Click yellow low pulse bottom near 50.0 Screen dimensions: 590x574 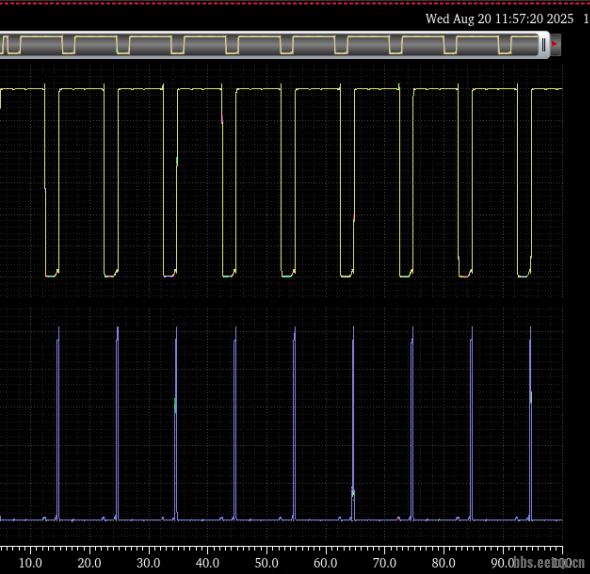tap(288, 274)
